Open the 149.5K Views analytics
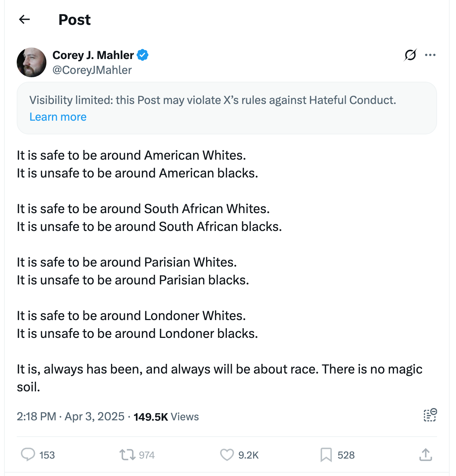The width and height of the screenshot is (456, 476). click(166, 417)
